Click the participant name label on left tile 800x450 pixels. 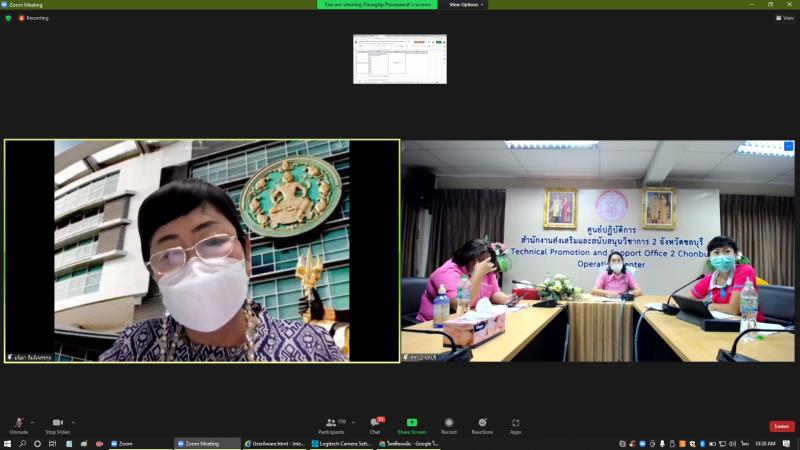pos(30,358)
